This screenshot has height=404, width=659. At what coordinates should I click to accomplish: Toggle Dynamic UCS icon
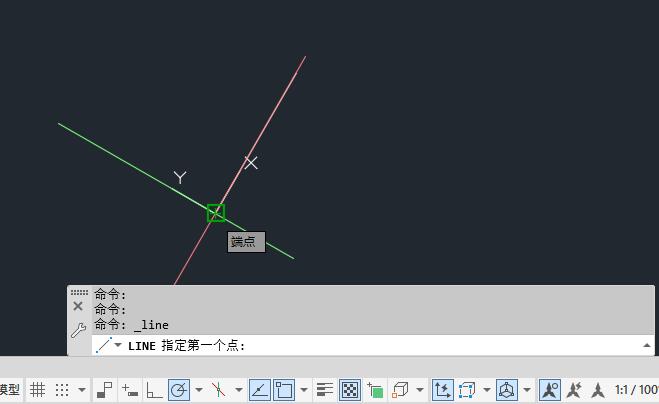443,390
